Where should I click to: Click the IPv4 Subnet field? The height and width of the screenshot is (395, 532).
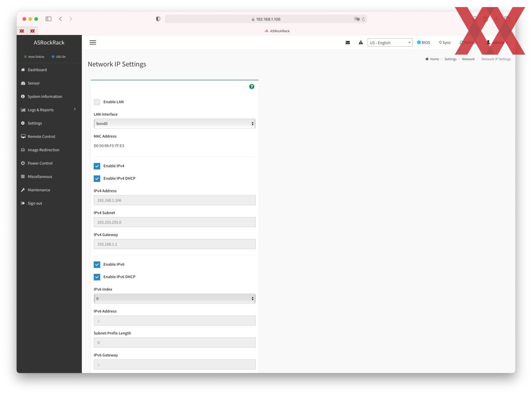tap(174, 222)
